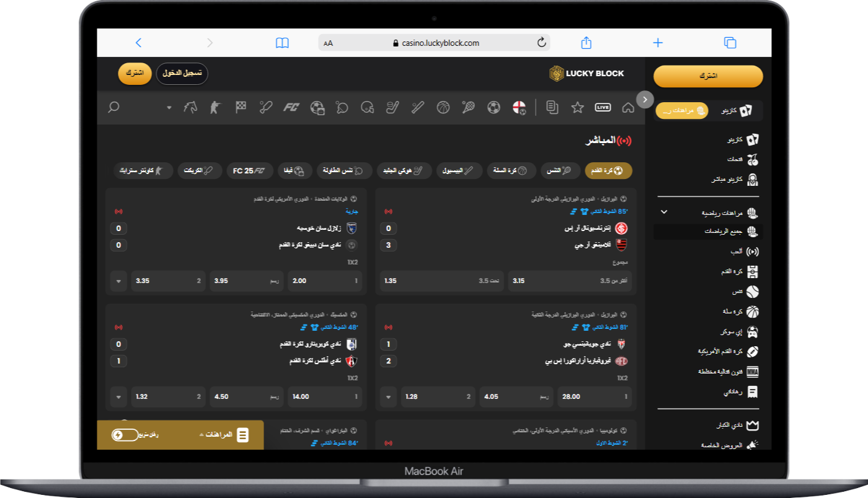Expand more markets for San Jose match
The image size is (868, 498).
click(118, 281)
